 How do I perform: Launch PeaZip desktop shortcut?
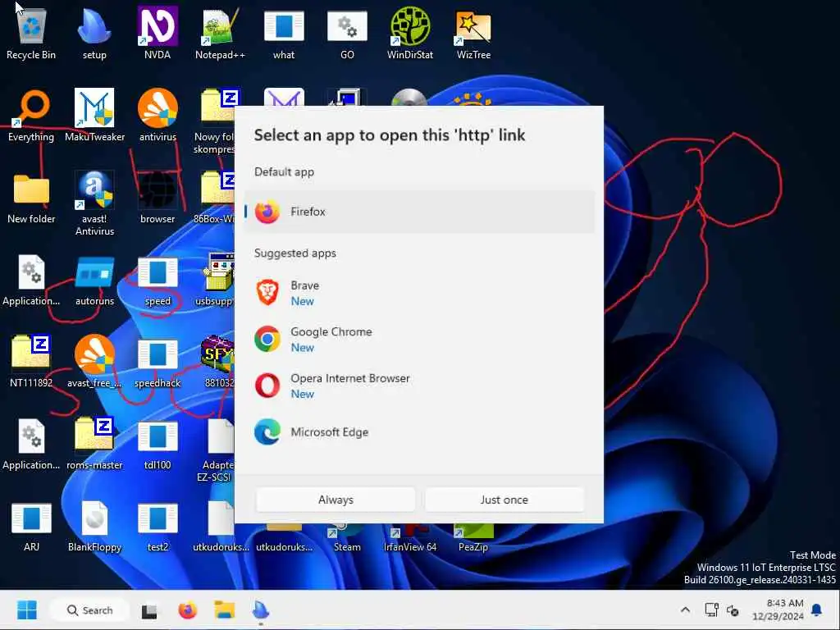473,538
